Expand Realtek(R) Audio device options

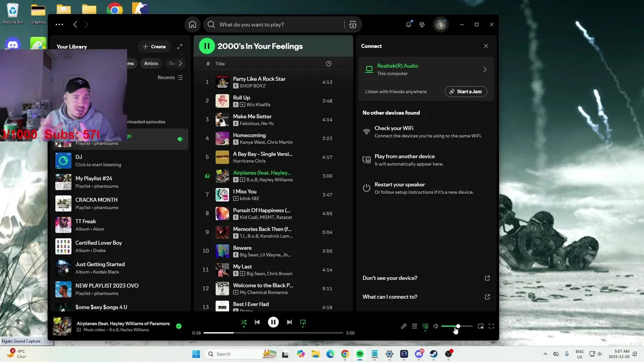485,69
